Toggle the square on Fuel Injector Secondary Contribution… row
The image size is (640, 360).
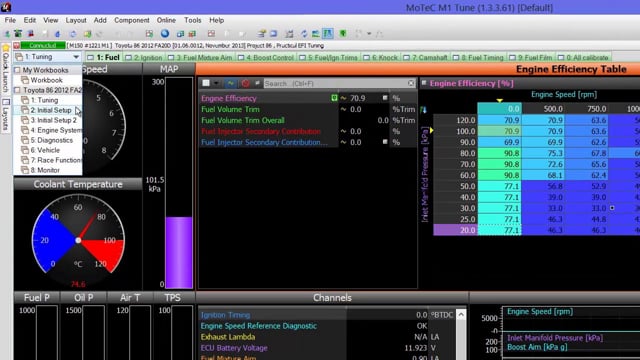coord(385,142)
